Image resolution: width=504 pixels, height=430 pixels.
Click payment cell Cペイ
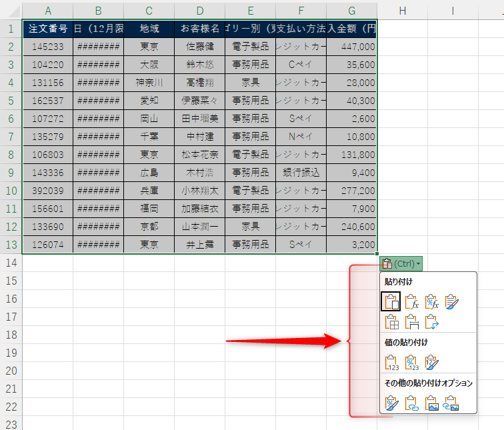[x=301, y=65]
